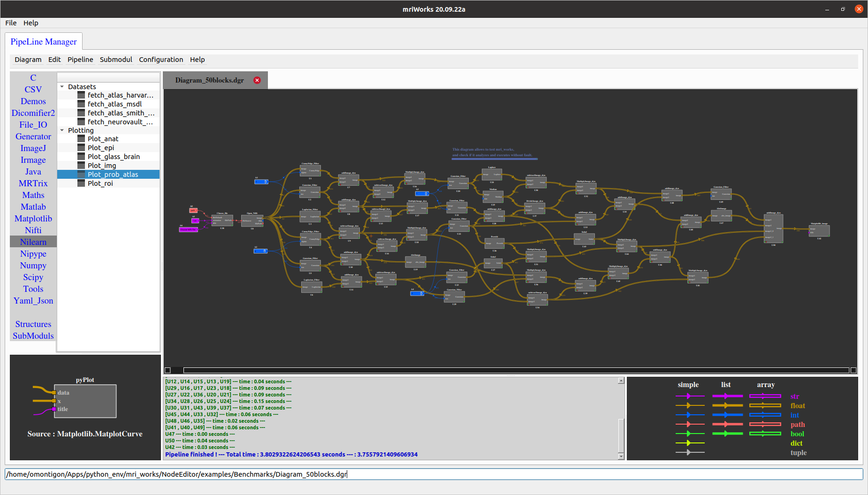Screen dimensions: 868x495
Task: Open the Tools library category
Action: click(x=33, y=289)
